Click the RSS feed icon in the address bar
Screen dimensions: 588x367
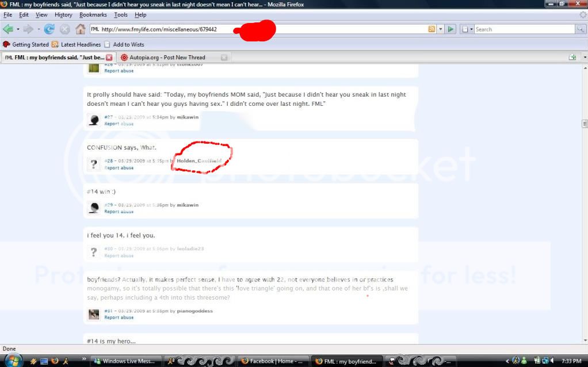coord(432,29)
